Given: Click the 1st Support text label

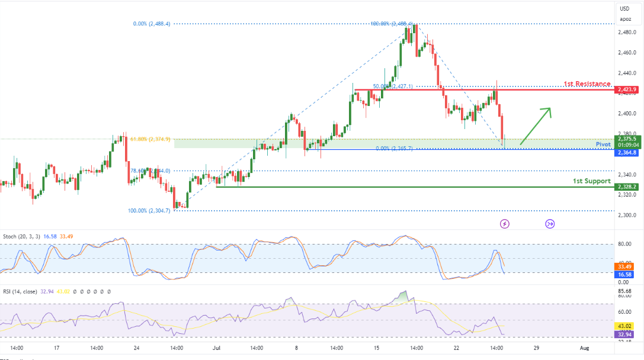Looking at the screenshot, I should click(592, 181).
